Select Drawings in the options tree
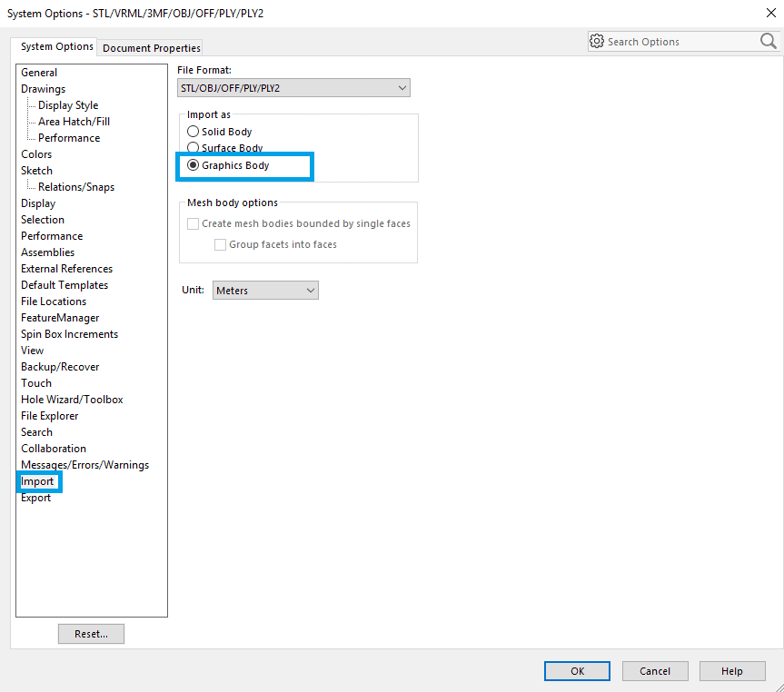 tap(43, 89)
